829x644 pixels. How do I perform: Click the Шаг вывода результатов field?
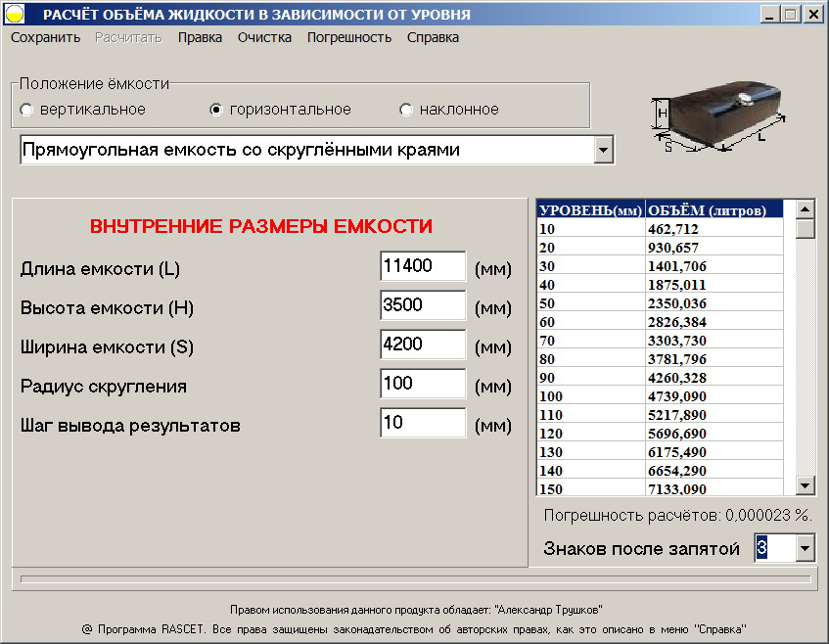click(x=423, y=422)
